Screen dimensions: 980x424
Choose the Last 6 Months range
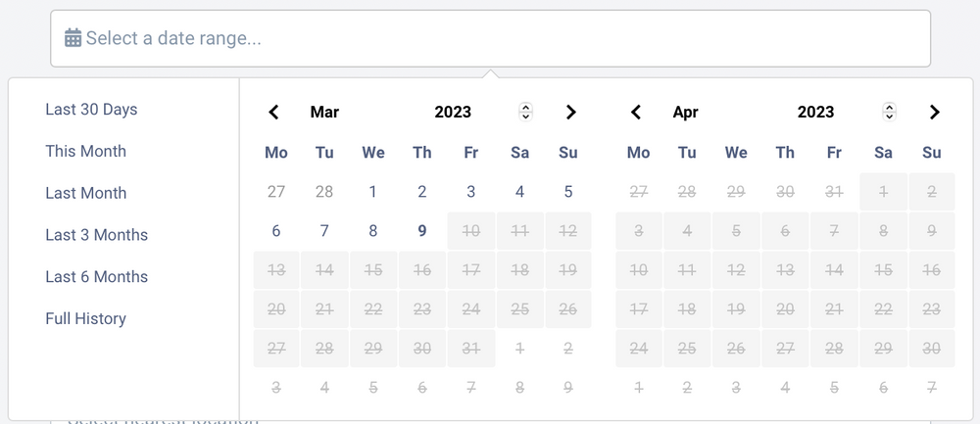click(x=96, y=277)
